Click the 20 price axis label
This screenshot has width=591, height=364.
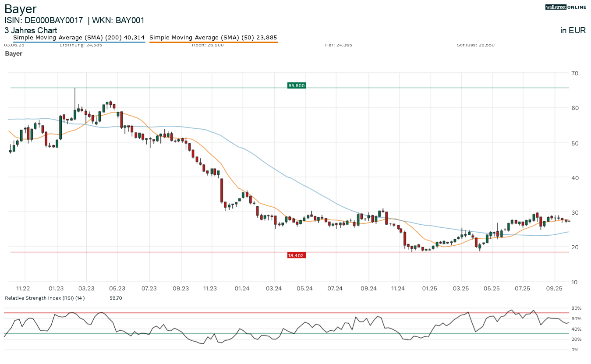574,247
